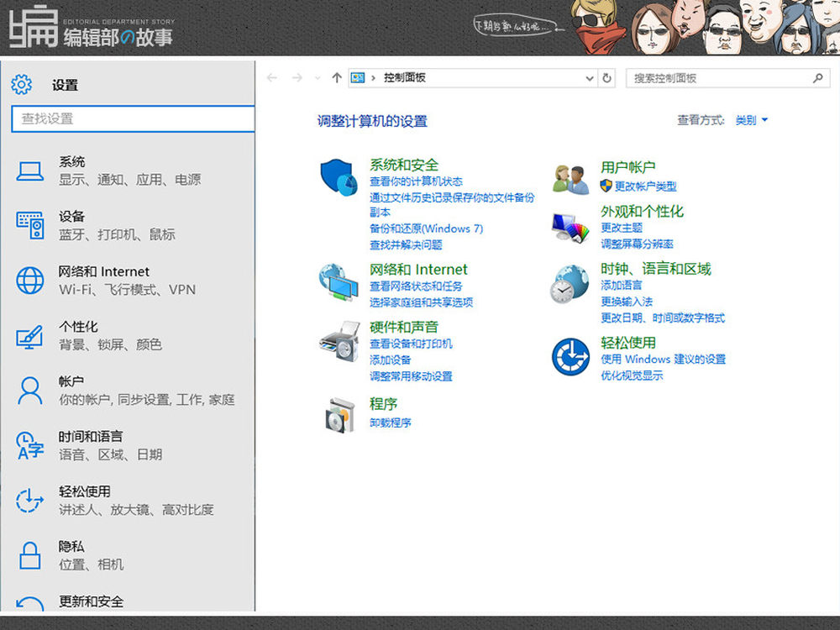The height and width of the screenshot is (630, 840).
Task: Open 查找并解决问题 link
Action: (x=406, y=244)
